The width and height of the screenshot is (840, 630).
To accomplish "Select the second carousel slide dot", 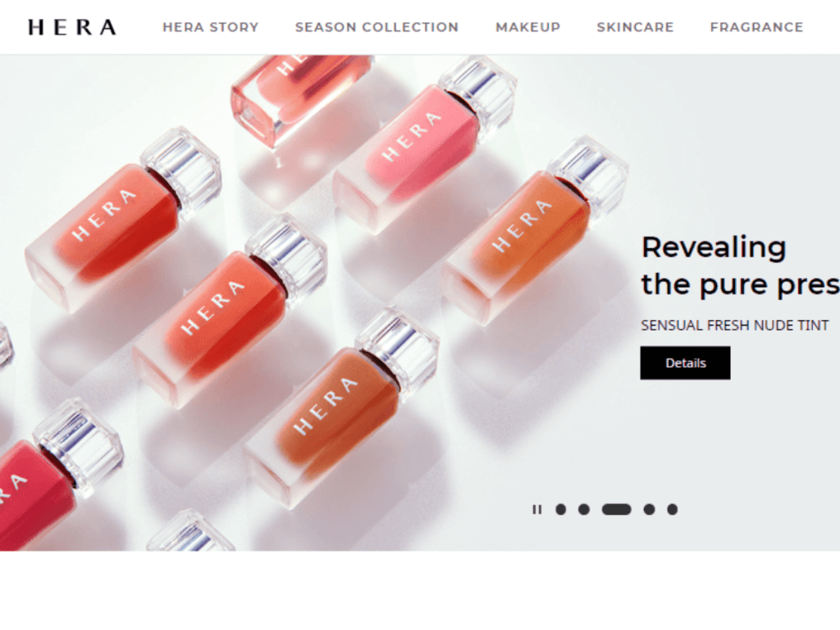I will pyautogui.click(x=584, y=509).
